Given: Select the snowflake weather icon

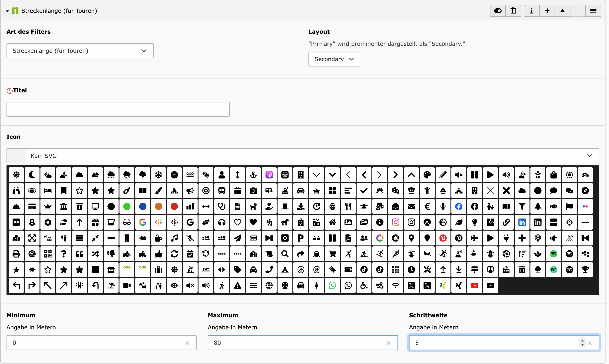Looking at the screenshot, I should pos(159,175).
